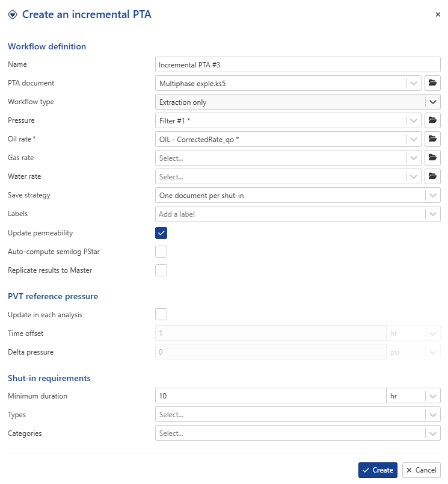This screenshot has width=448, height=484.
Task: Click the Create button
Action: click(x=378, y=470)
